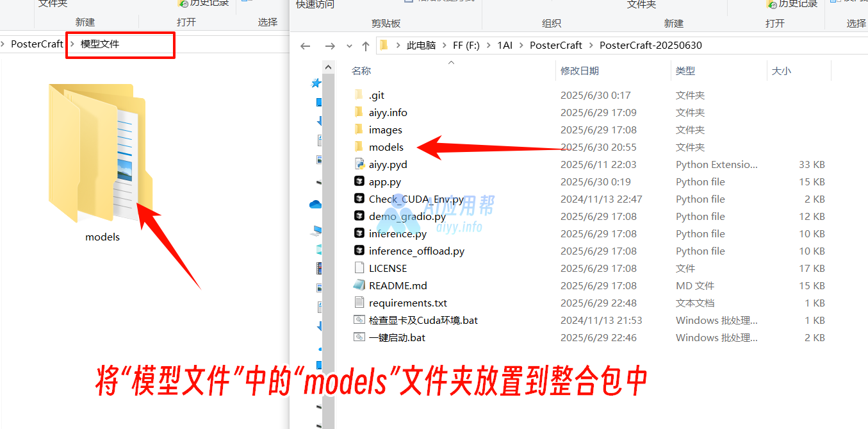Navigate to 此电脑 in the address bar
Viewport: 868px width, 429px height.
pos(421,46)
